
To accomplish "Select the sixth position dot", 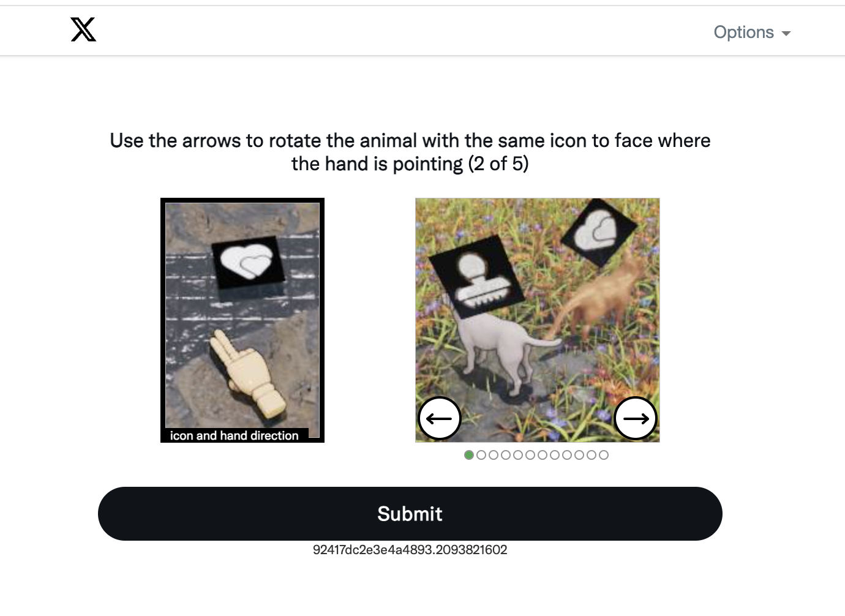I will coord(530,455).
